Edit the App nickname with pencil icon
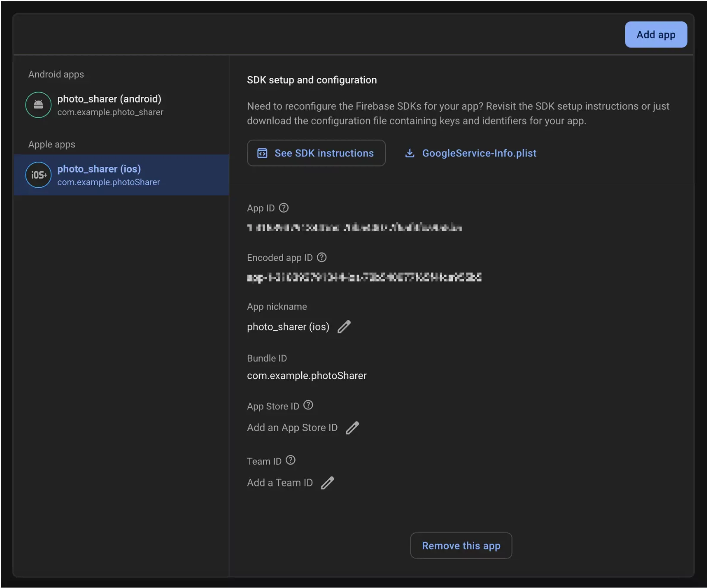Image resolution: width=708 pixels, height=588 pixels. coord(344,327)
